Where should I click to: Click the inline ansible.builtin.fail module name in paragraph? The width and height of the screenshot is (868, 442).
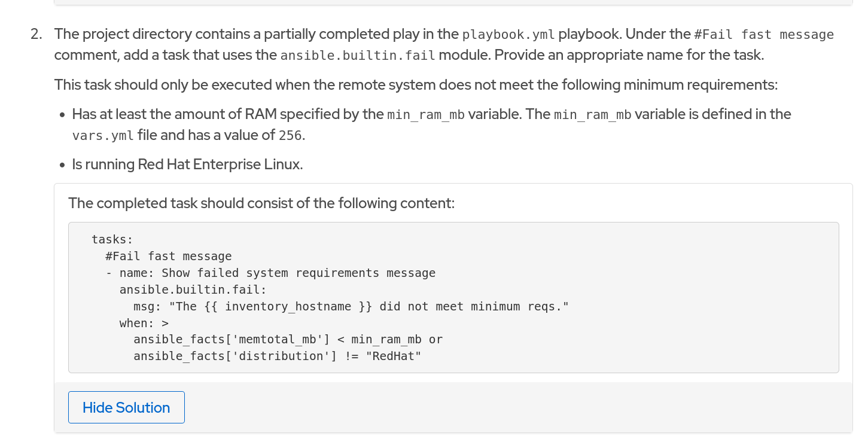[x=359, y=56]
